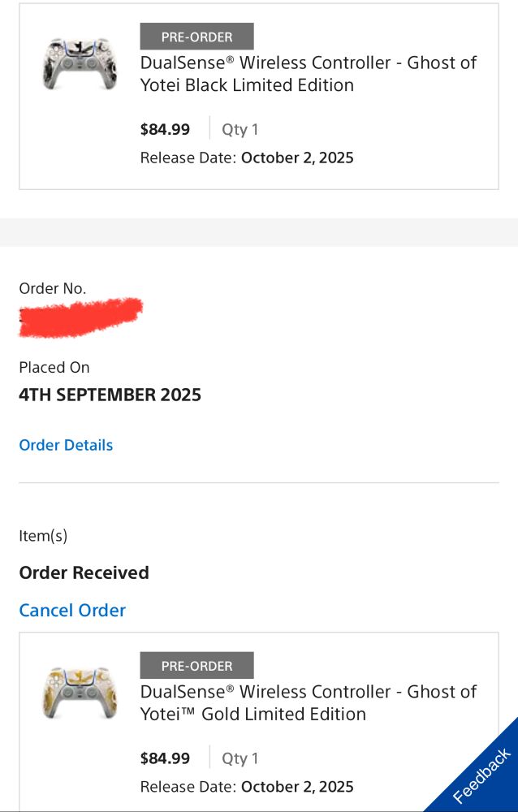This screenshot has width=518, height=812.
Task: Open Ghost of Yotei Black Limited Edition title
Action: click(x=309, y=74)
